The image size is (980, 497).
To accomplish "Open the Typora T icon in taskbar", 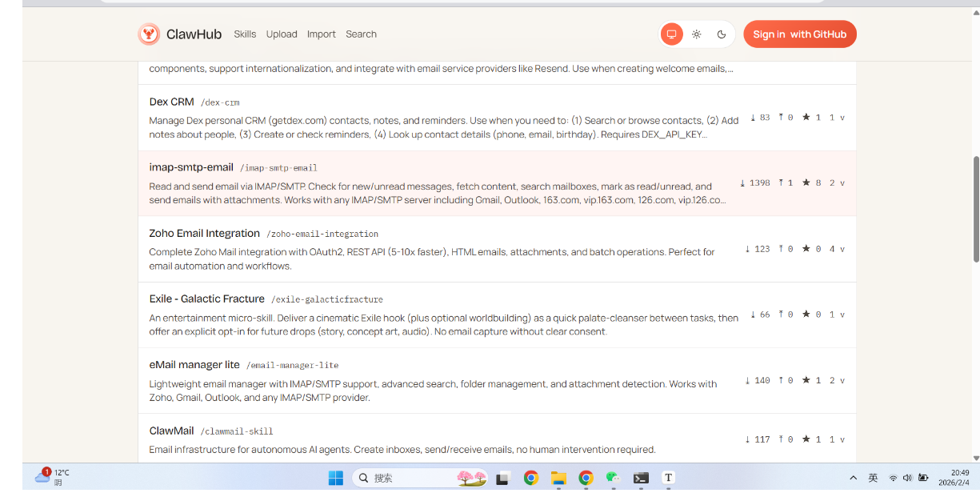I will pyautogui.click(x=669, y=478).
